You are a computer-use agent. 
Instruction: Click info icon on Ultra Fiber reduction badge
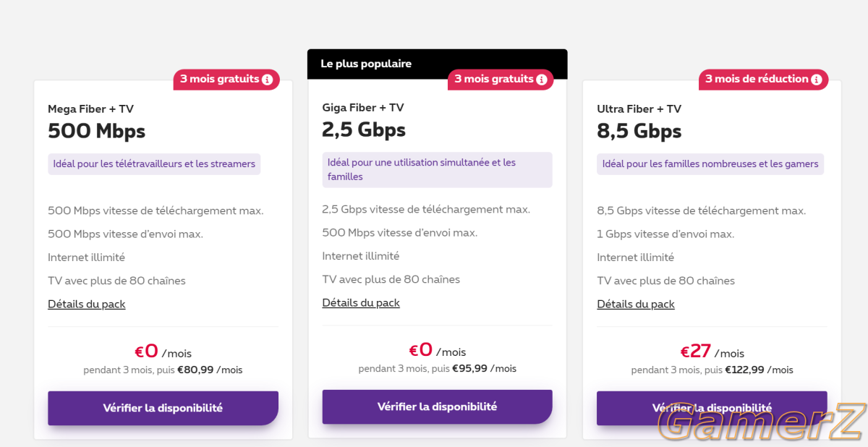817,80
